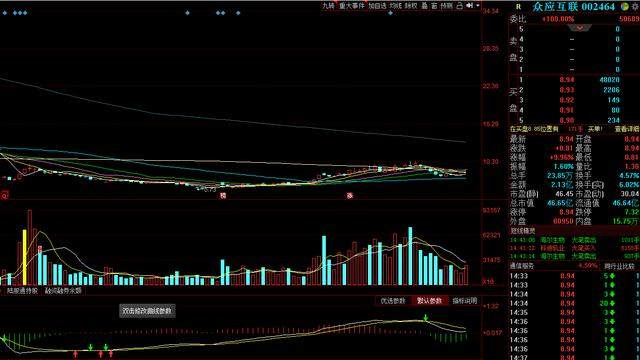Switch to the 陆股通持股 tab
640x360 pixels.
click(22, 291)
